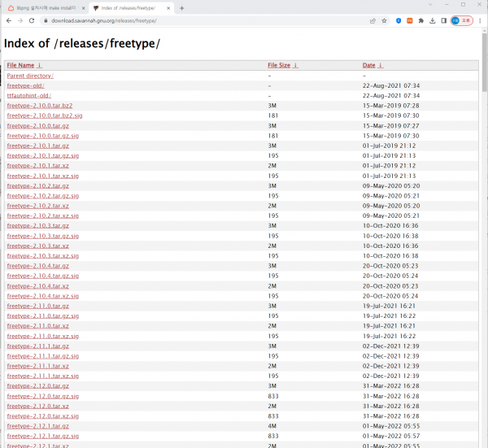
Task: Select the Index of /releases/freetype tab
Action: point(131,8)
